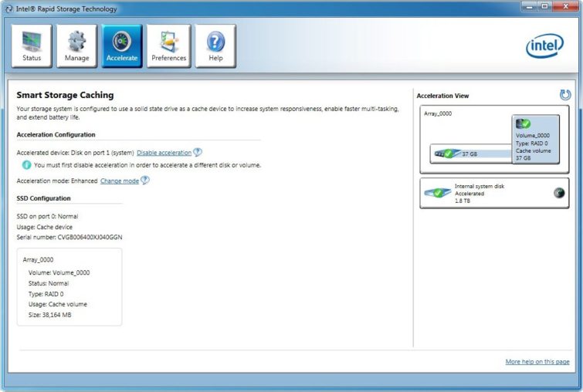Click the '1.8 TB' system disk size
This screenshot has height=392, width=583.
(463, 201)
